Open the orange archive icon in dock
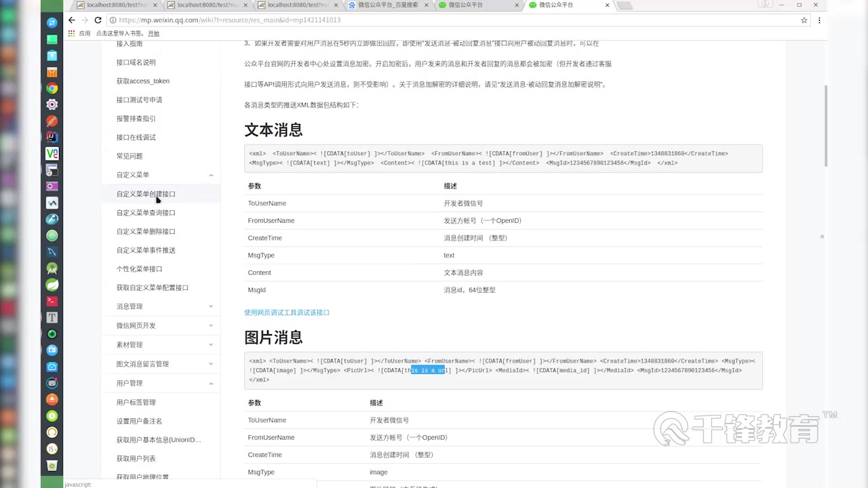The height and width of the screenshot is (488, 868). tap(52, 73)
